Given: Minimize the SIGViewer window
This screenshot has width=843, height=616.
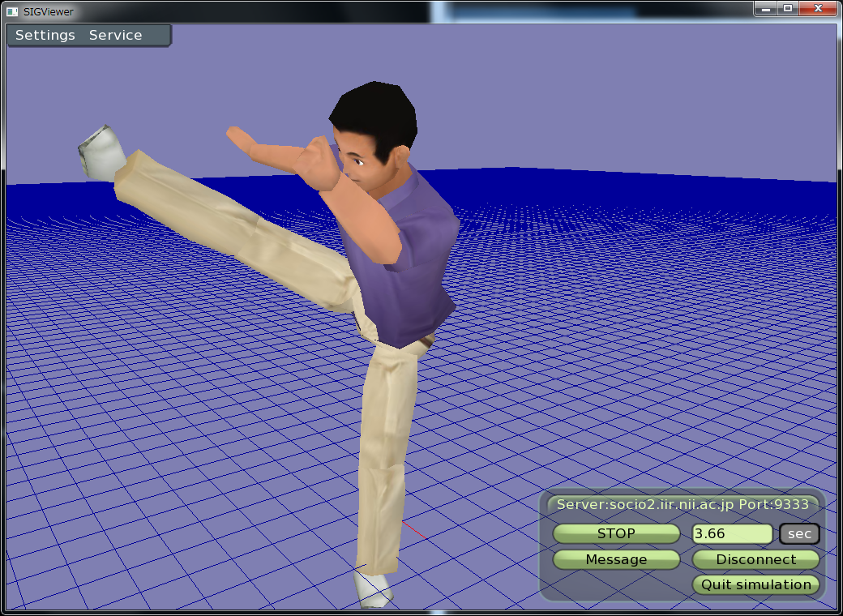Looking at the screenshot, I should [766, 8].
